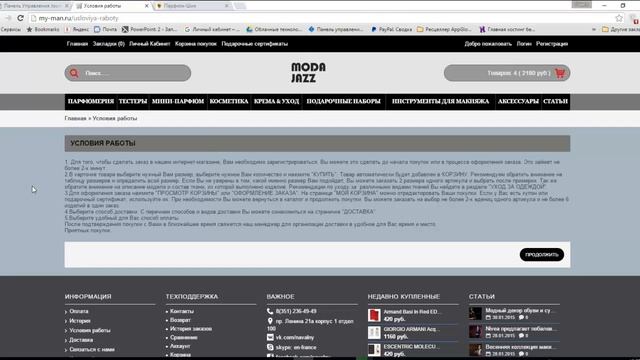Open Условия работы footer link

[x=90, y=330]
